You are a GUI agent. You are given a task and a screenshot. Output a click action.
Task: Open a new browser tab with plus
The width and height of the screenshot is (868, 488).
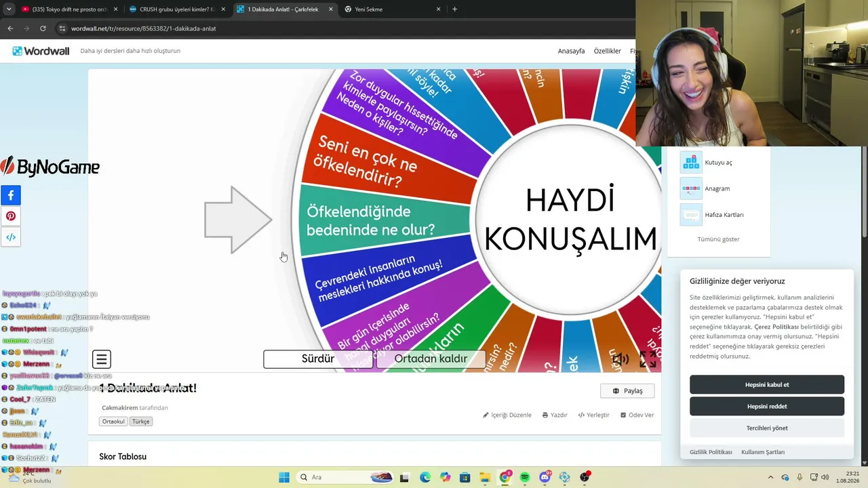(x=454, y=9)
